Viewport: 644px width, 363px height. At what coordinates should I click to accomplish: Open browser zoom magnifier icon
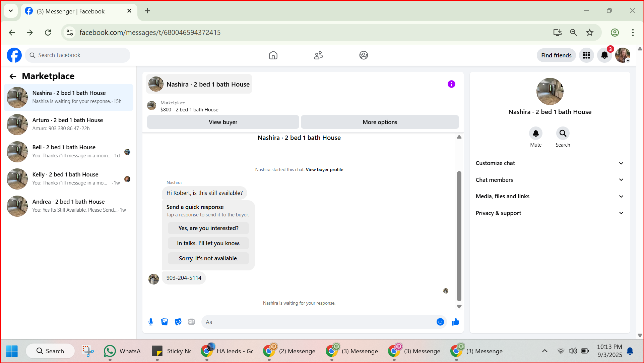pyautogui.click(x=574, y=33)
